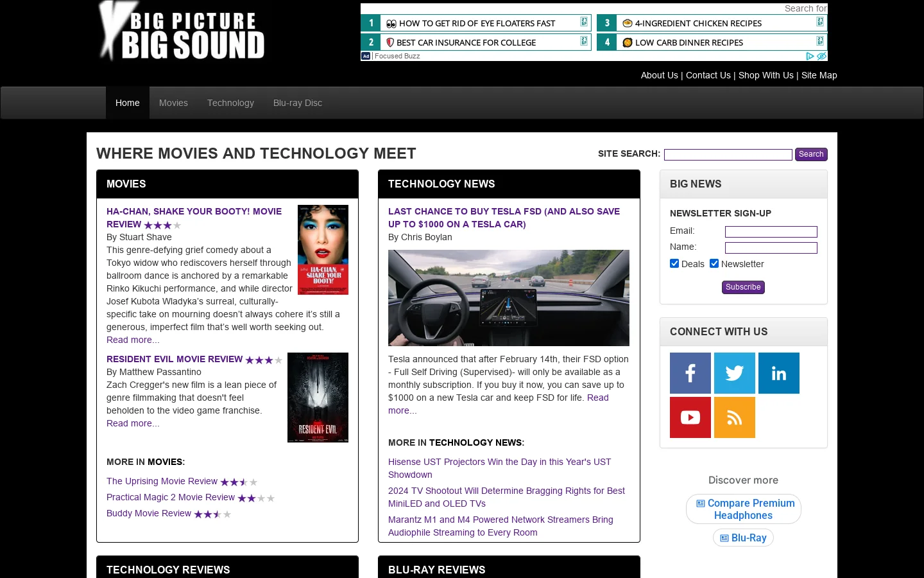
Task: Open the Movies navigation tab
Action: [173, 103]
